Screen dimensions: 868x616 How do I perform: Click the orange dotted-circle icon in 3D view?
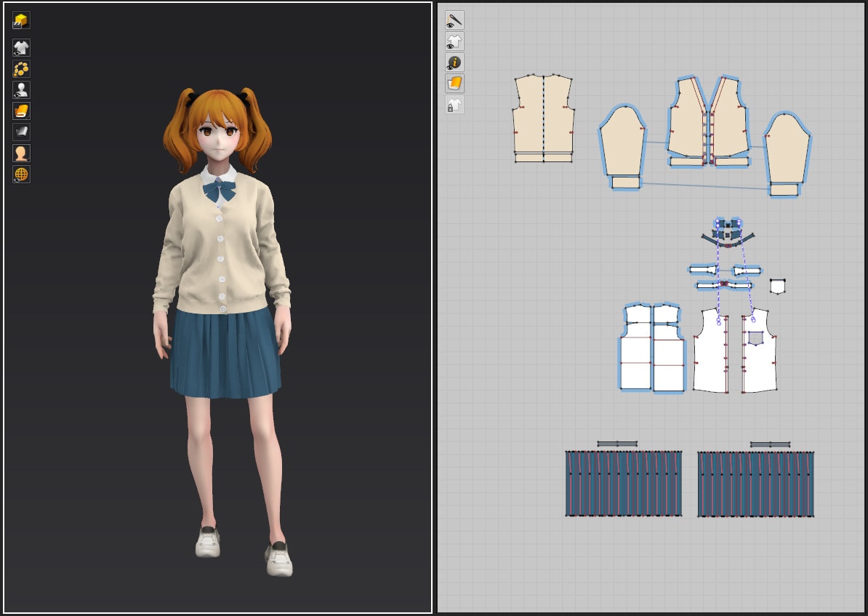pyautogui.click(x=21, y=68)
